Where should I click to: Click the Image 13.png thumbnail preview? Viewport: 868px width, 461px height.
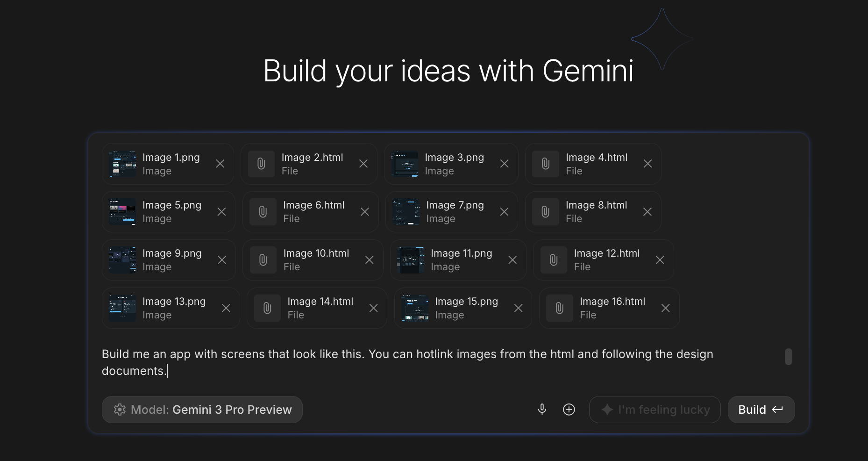[x=121, y=308]
